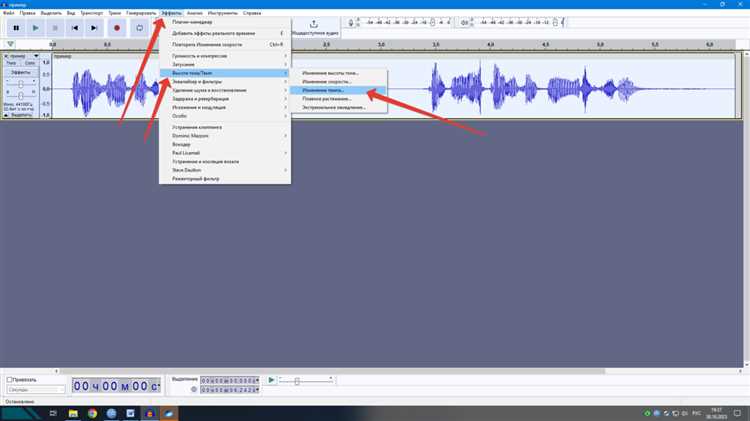Screen dimensions: 750x421
Task: Choose Плавное растяжение from submenu
Action: point(339,99)
